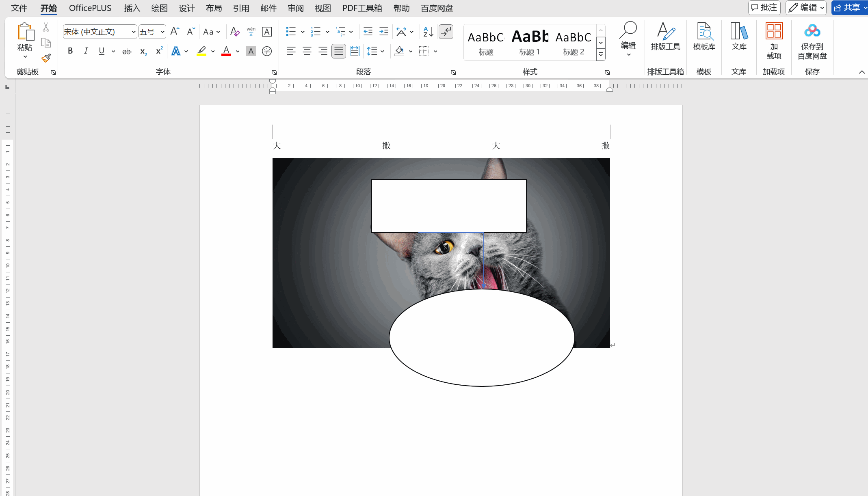Click the Sort A-Z icon
868x496 pixels.
[x=428, y=32]
